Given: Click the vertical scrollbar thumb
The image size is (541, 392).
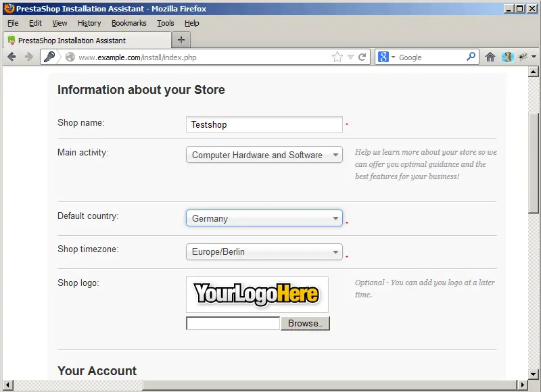Looking at the screenshot, I should point(534,164).
